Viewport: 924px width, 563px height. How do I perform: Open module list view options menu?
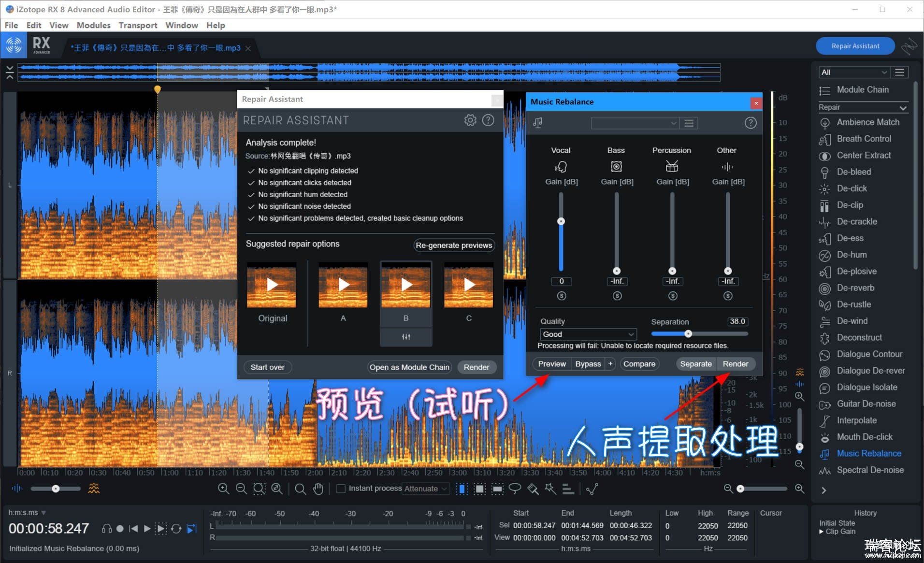[899, 72]
